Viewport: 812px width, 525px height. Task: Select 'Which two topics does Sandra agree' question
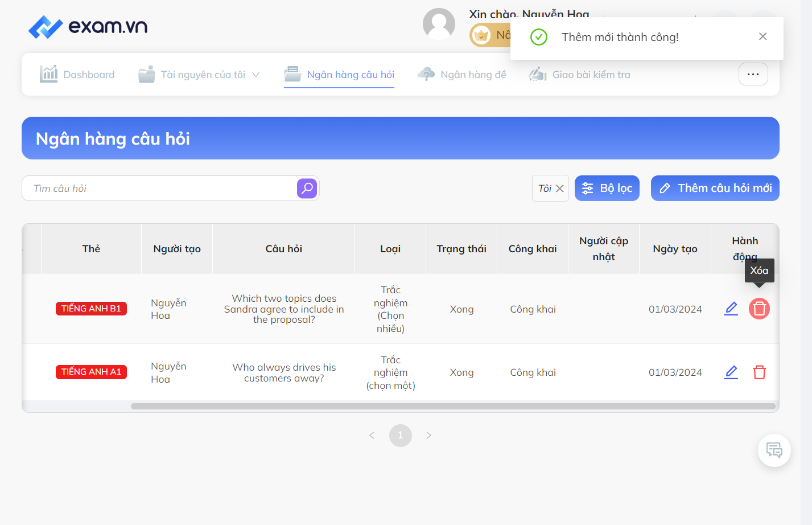(x=284, y=309)
